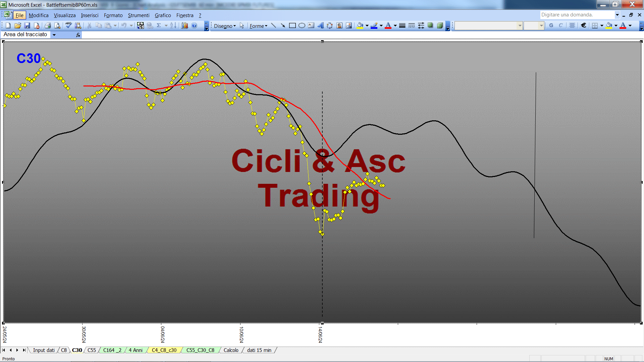Open the Formato menu

113,15
